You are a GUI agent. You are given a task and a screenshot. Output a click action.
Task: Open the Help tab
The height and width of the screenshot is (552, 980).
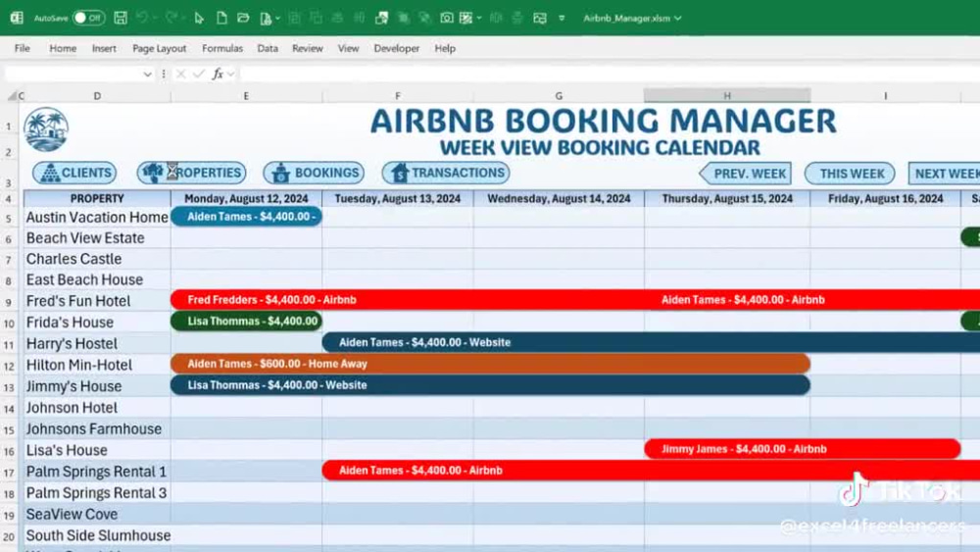(445, 48)
